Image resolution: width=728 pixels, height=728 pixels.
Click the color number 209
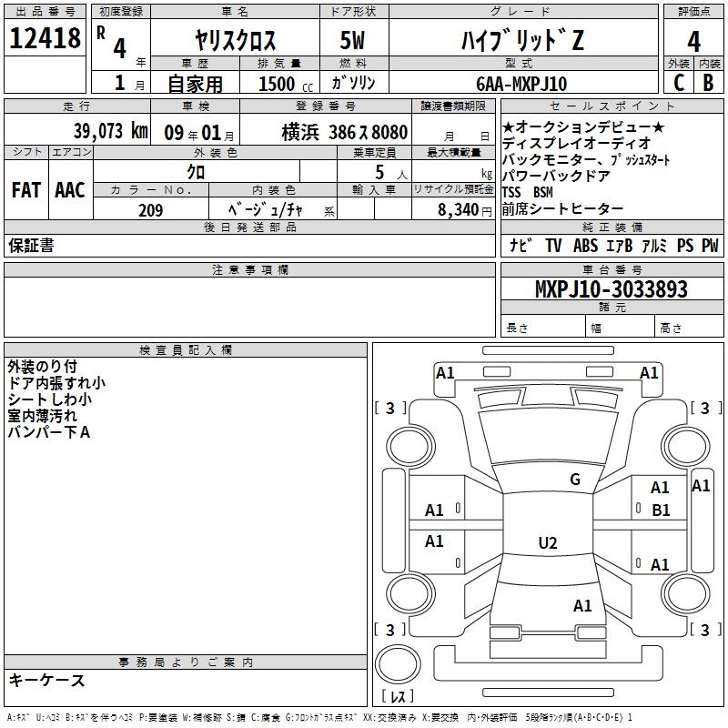click(150, 210)
